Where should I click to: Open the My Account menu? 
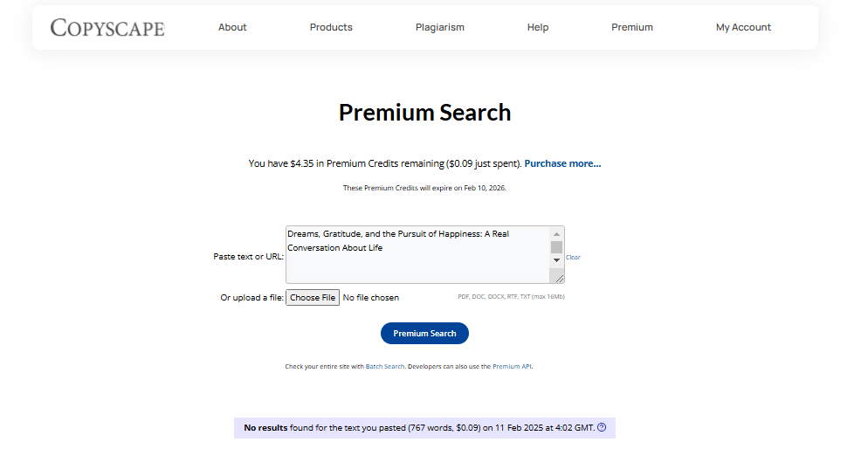tap(743, 27)
